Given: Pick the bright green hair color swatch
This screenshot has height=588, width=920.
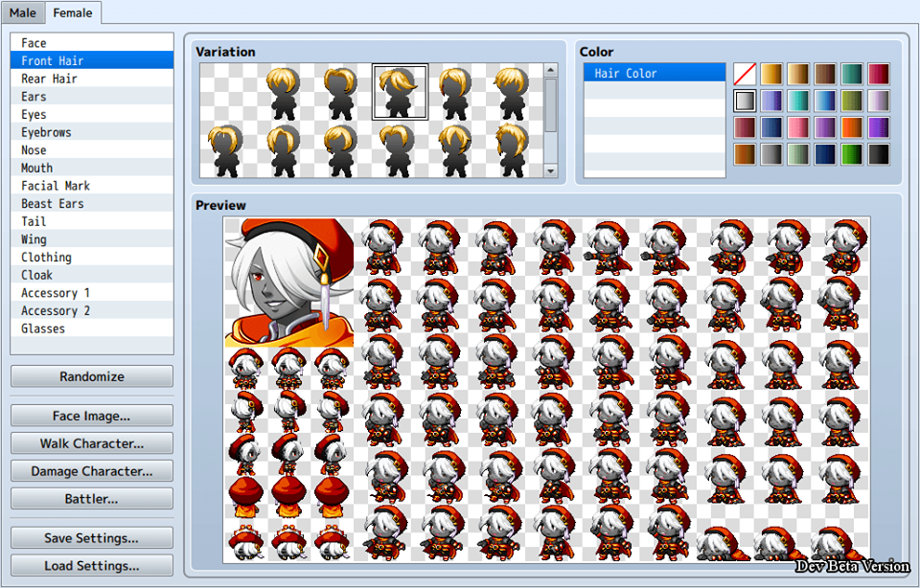Looking at the screenshot, I should [x=851, y=154].
